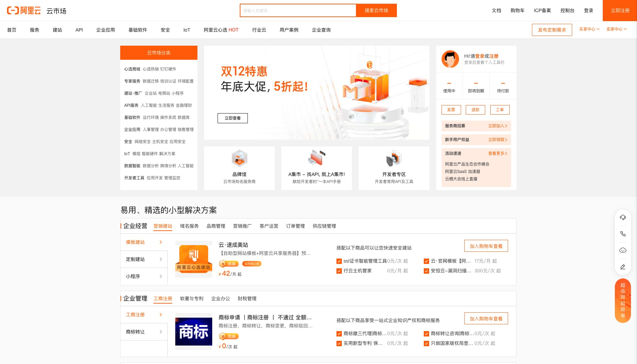Click 立即查看 banner button
637x364 pixels.
233,118
